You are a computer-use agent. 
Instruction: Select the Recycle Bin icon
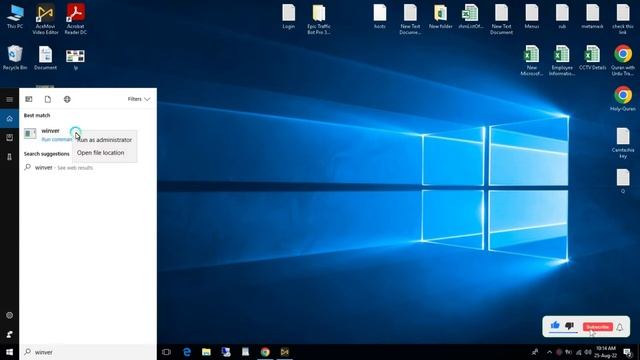tap(15, 58)
